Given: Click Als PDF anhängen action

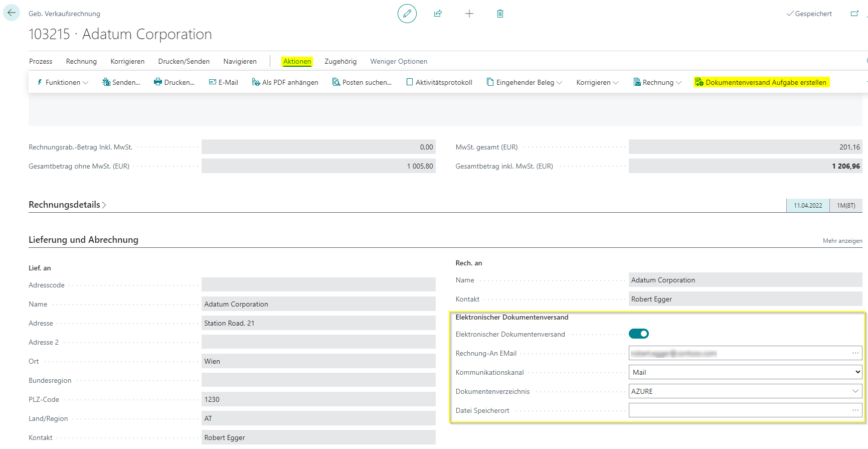Looking at the screenshot, I should click(x=285, y=82).
